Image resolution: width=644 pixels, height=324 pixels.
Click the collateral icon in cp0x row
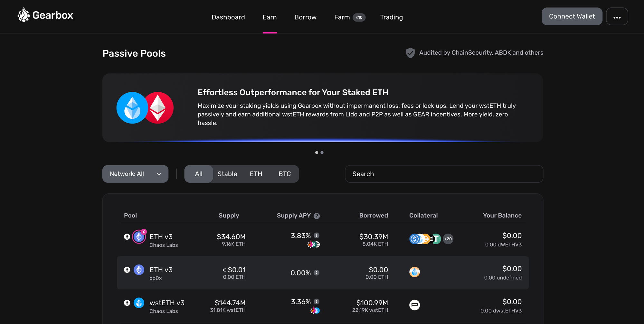coord(414,272)
